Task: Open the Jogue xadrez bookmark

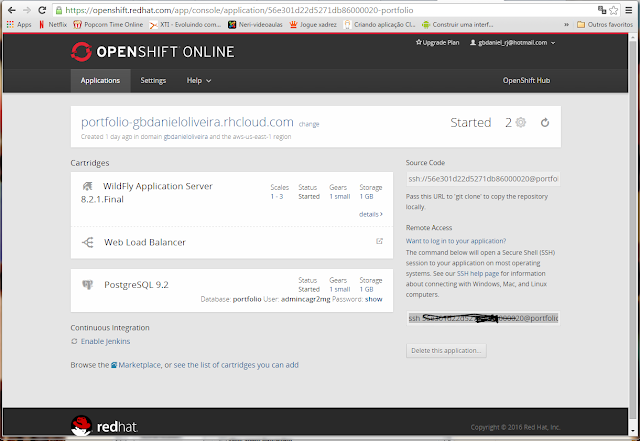Action: pos(313,24)
